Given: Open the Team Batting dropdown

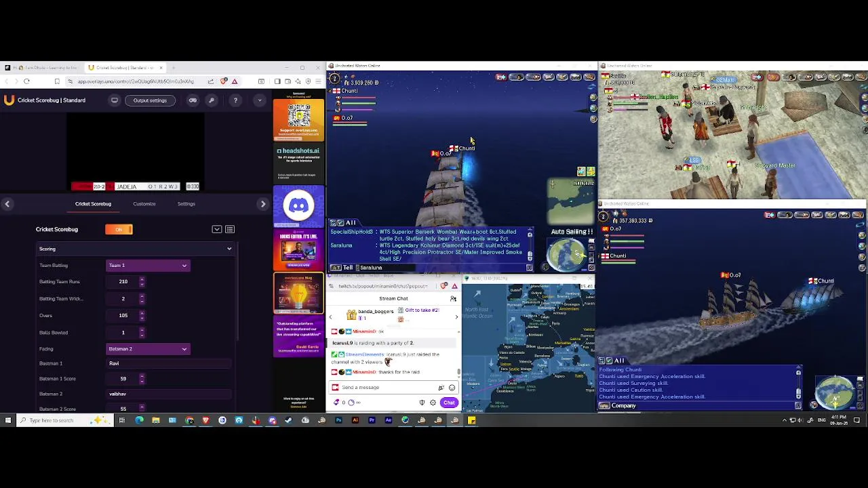Looking at the screenshot, I should click(148, 265).
